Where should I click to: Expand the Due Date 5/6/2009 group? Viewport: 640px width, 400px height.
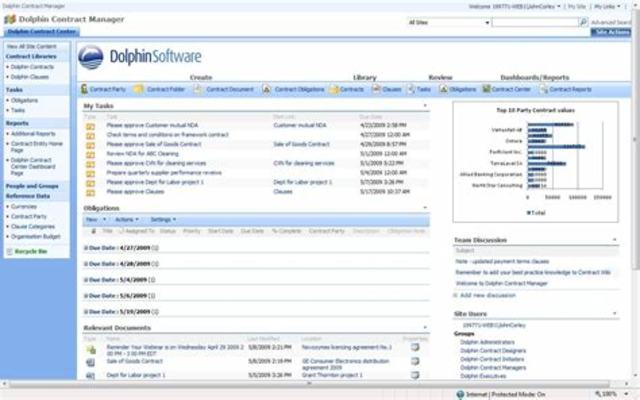pyautogui.click(x=86, y=296)
